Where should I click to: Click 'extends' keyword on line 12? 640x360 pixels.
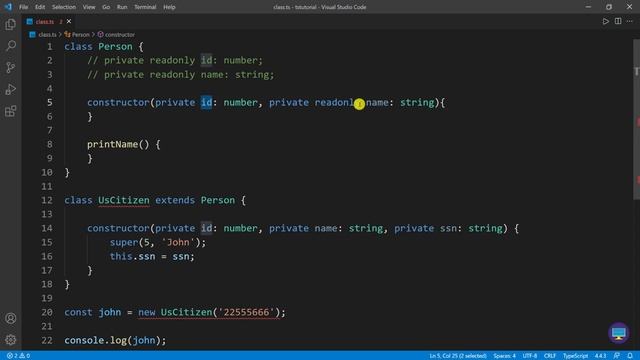tap(175, 200)
